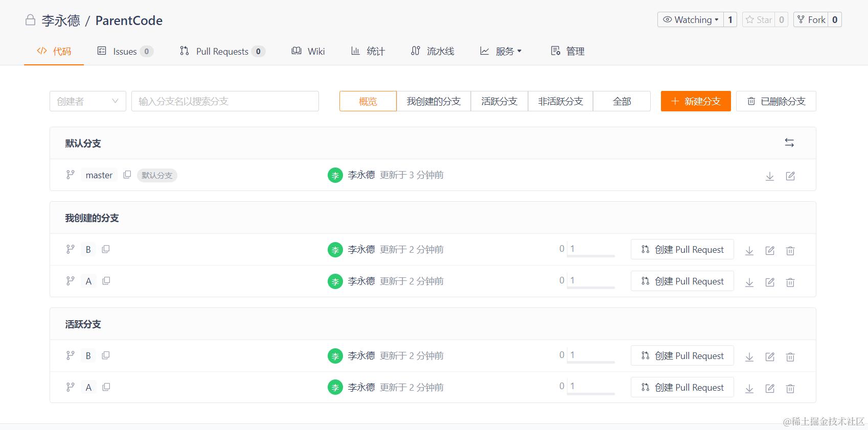Click the 李 avatar in master row
This screenshot has height=430, width=868.
coord(335,175)
